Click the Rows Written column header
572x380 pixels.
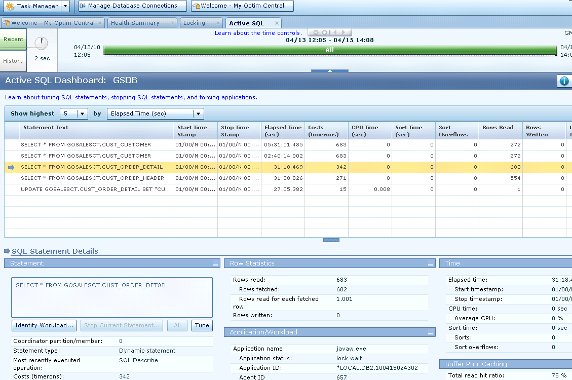pyautogui.click(x=544, y=131)
